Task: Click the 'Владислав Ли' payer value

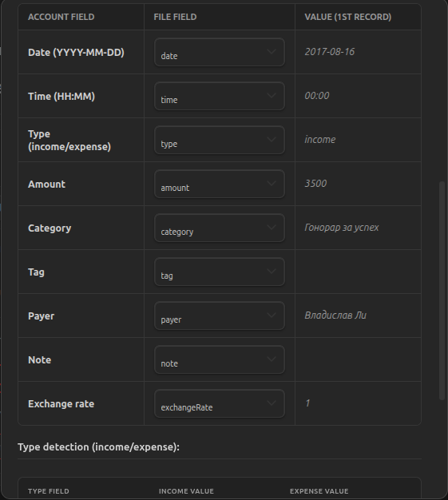Action: (x=335, y=315)
